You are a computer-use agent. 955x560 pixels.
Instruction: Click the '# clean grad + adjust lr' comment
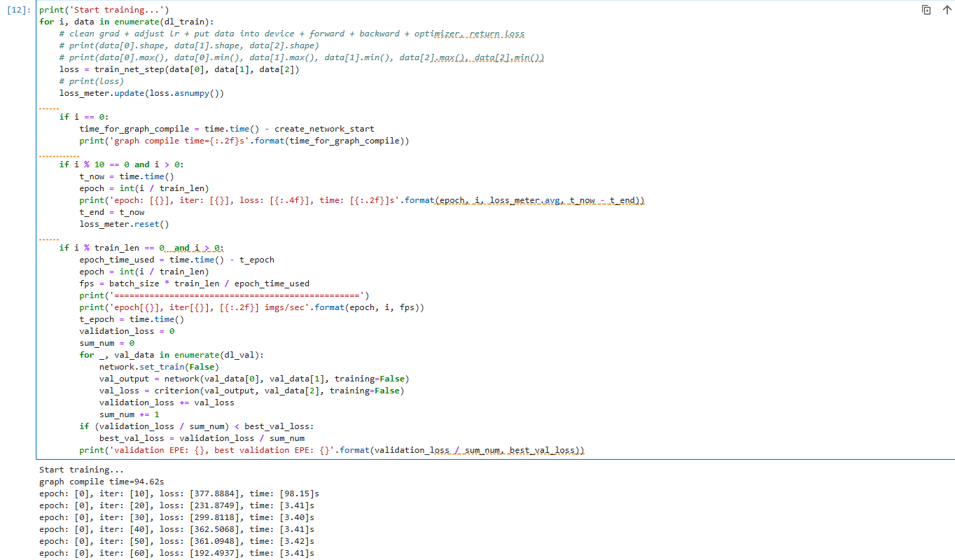pyautogui.click(x=292, y=34)
